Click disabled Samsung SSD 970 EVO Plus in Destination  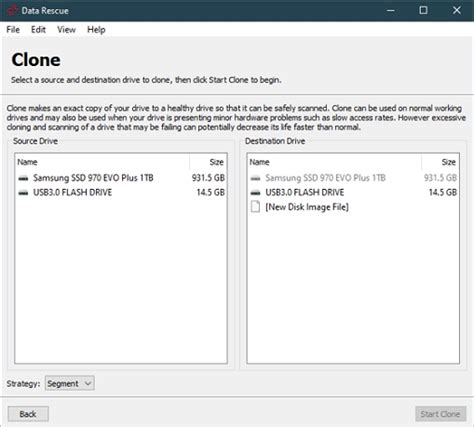(353, 178)
